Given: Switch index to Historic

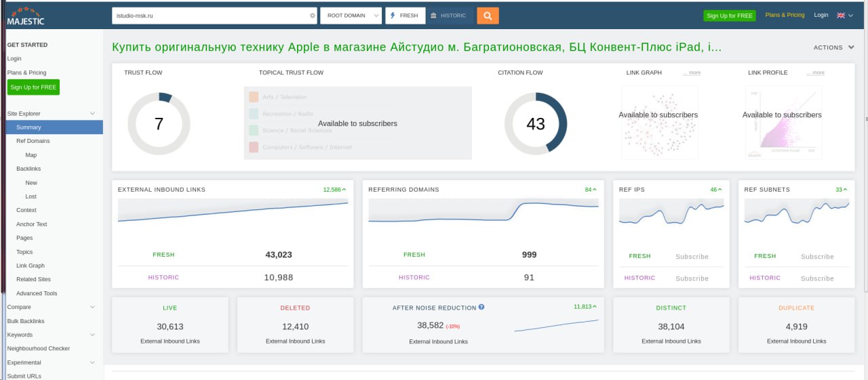Looking at the screenshot, I should pyautogui.click(x=448, y=16).
